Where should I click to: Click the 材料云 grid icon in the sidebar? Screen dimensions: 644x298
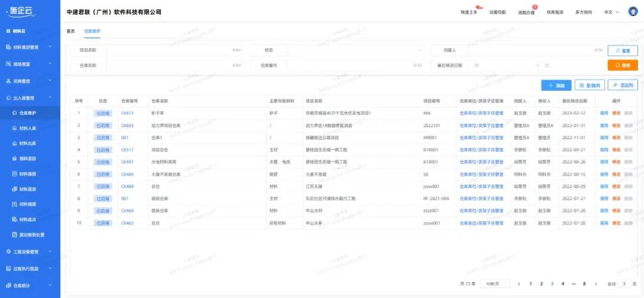coord(8,31)
